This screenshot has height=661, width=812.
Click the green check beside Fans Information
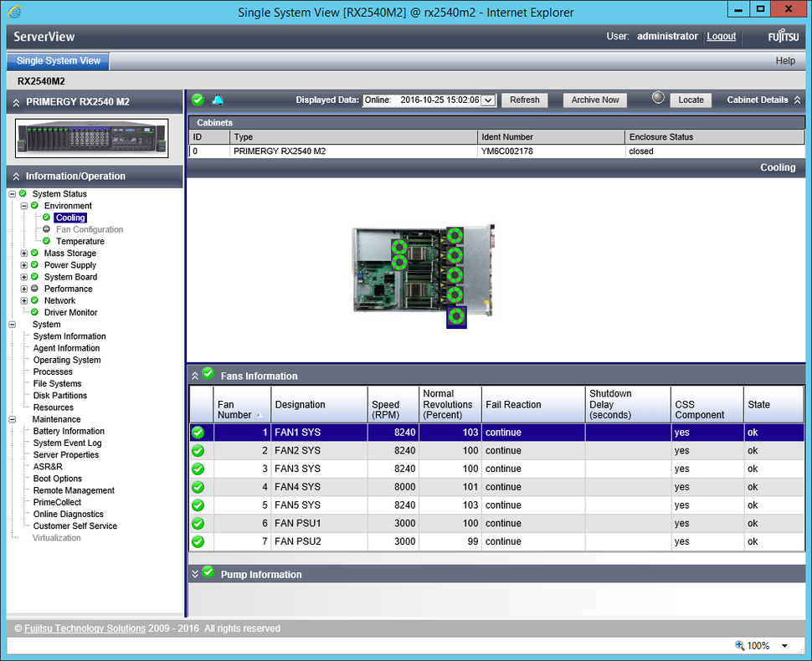(208, 373)
